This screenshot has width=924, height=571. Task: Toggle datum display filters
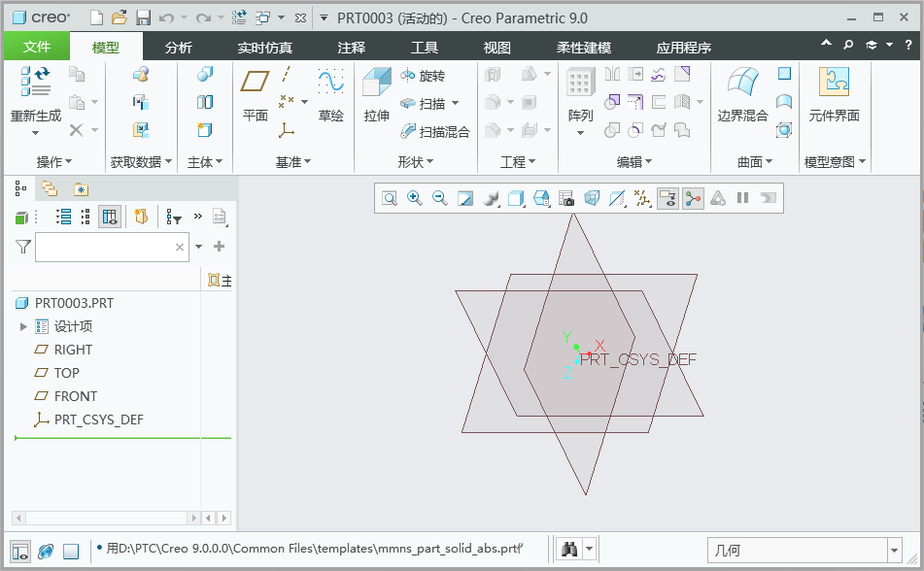[642, 198]
